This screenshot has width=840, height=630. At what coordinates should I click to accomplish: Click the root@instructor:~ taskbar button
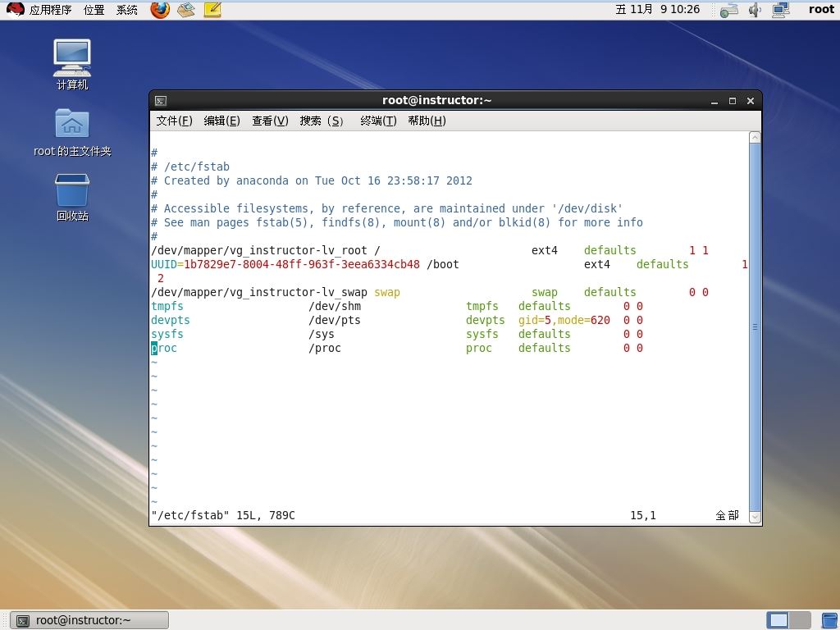89,620
